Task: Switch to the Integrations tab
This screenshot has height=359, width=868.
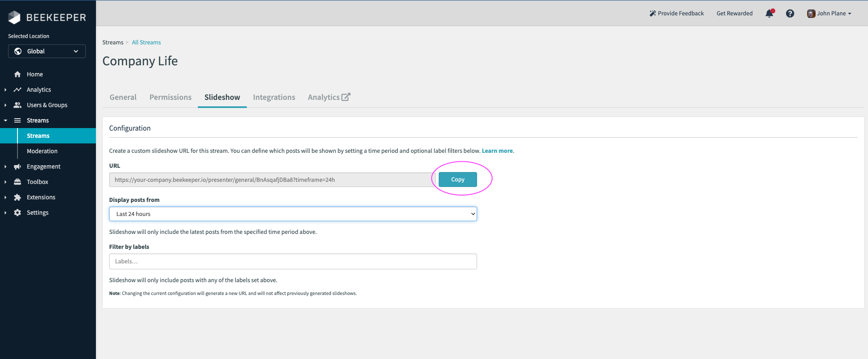Action: (x=274, y=97)
